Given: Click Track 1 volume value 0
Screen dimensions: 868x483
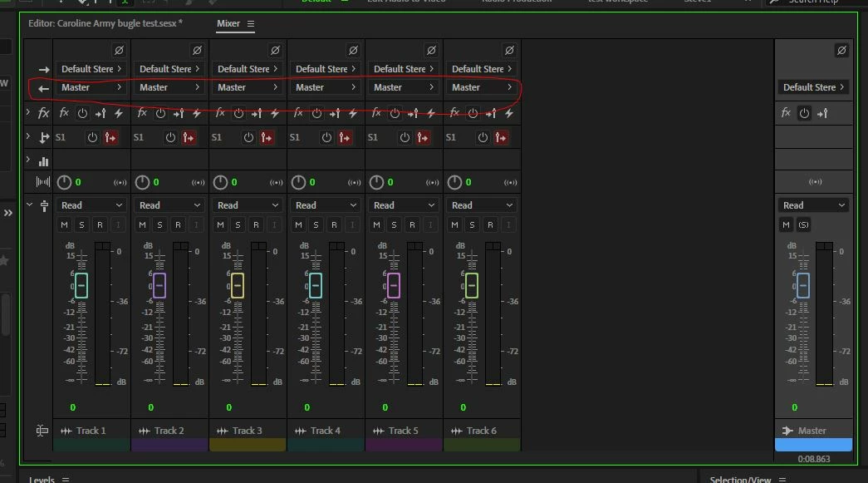Looking at the screenshot, I should tap(72, 407).
